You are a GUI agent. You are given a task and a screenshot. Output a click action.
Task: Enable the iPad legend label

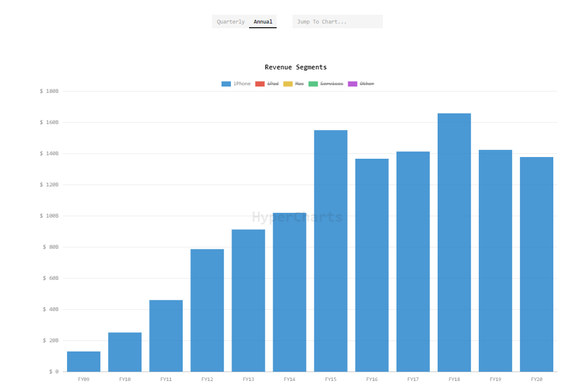(x=273, y=83)
